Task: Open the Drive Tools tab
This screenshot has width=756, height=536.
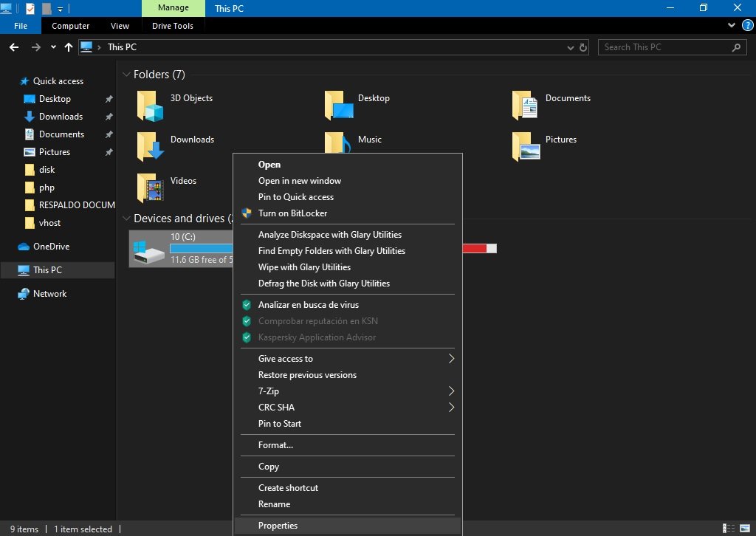Action: [173, 26]
